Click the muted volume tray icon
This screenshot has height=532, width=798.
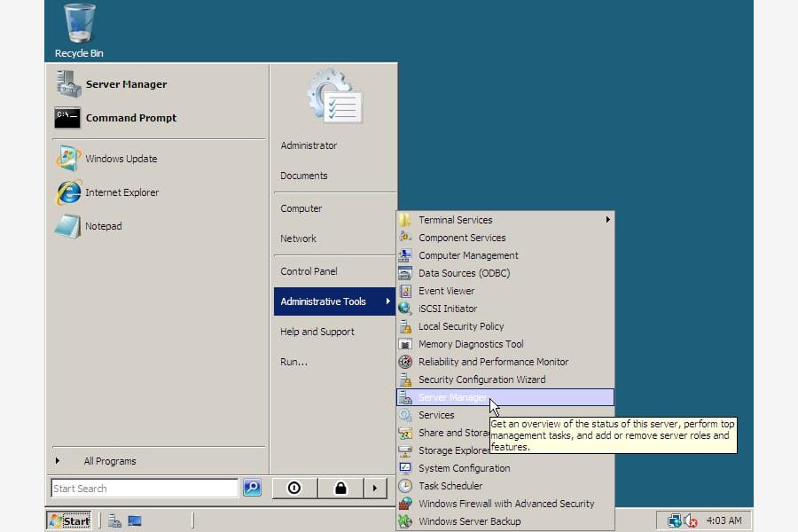tap(691, 520)
